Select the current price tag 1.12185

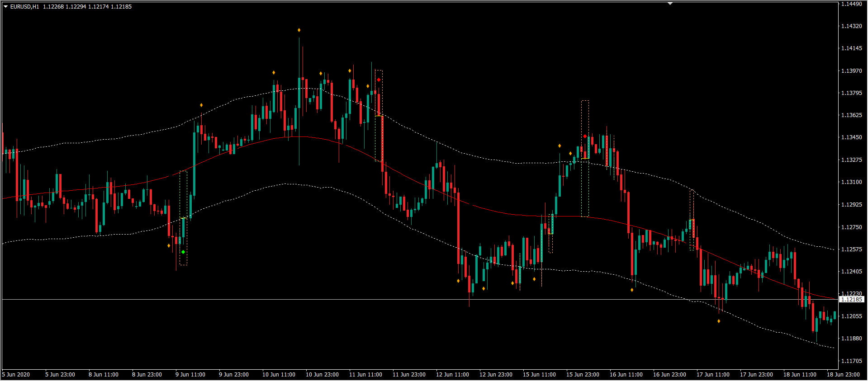coord(852,300)
